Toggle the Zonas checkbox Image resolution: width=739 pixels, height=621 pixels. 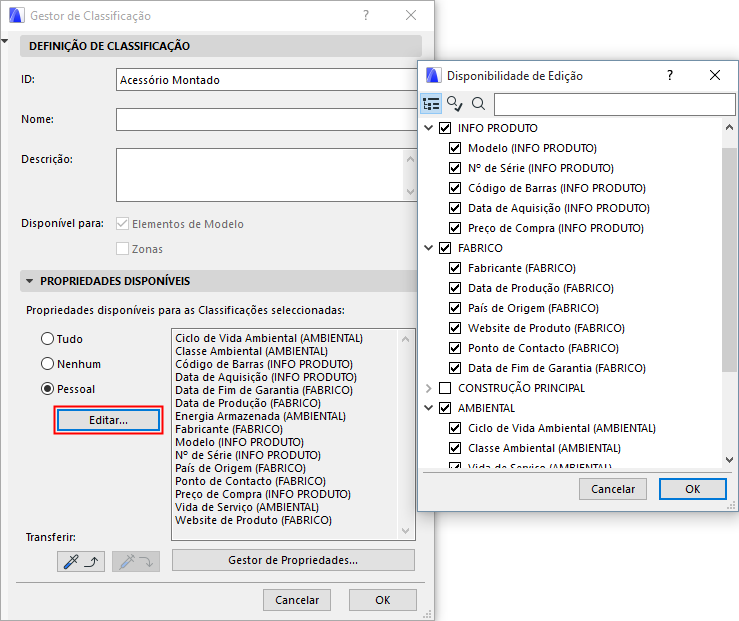(x=123, y=249)
